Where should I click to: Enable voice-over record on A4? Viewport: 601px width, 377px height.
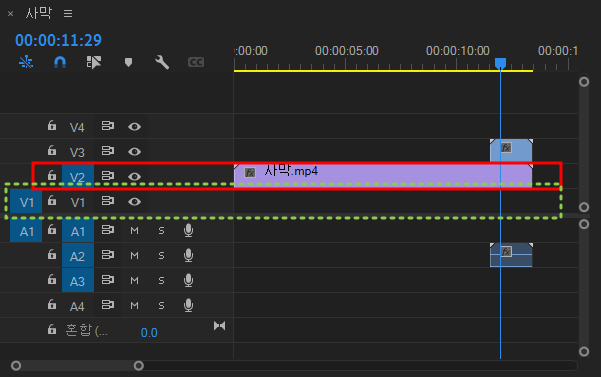(x=188, y=305)
